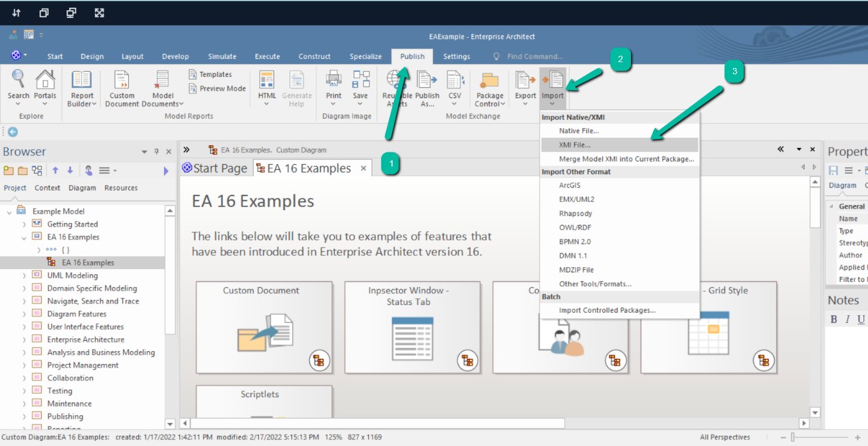Expand Domain Specific Modeling node

pos(24,288)
